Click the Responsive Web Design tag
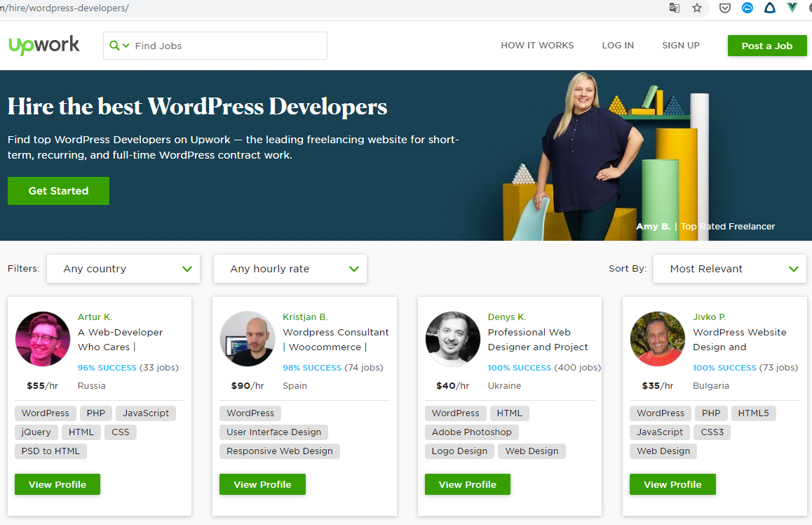Viewport: 812px width, 525px height. point(280,451)
